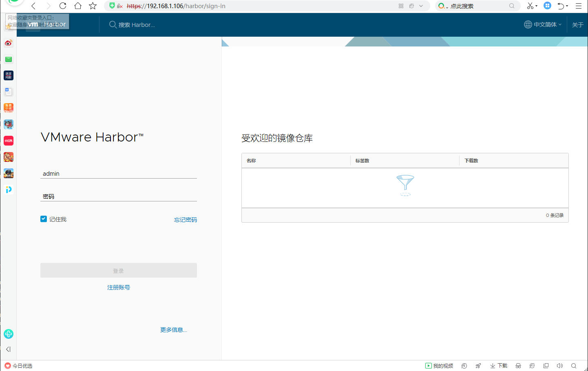This screenshot has height=371, width=588.
Task: Expand the address bar dropdown chevron
Action: click(421, 6)
